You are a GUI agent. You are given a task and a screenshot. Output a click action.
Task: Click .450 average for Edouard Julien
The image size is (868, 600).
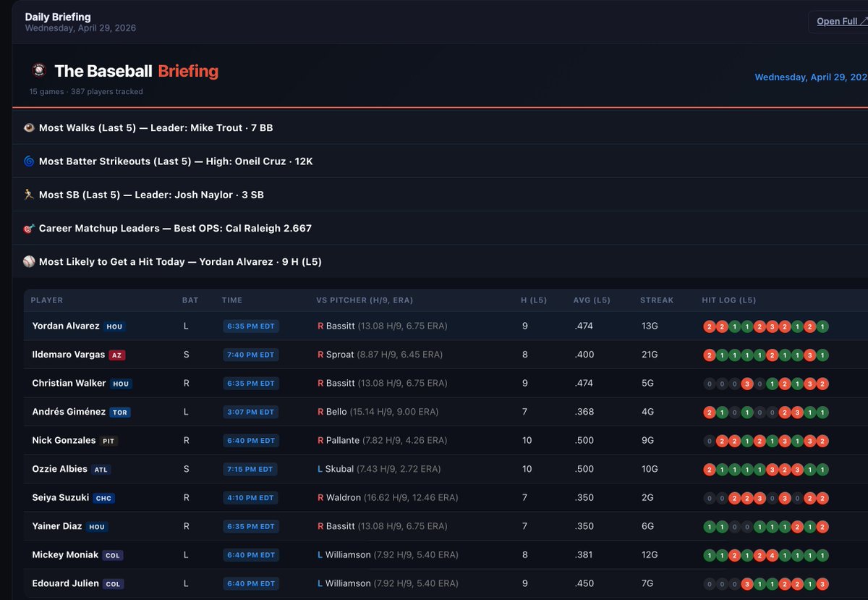(584, 583)
